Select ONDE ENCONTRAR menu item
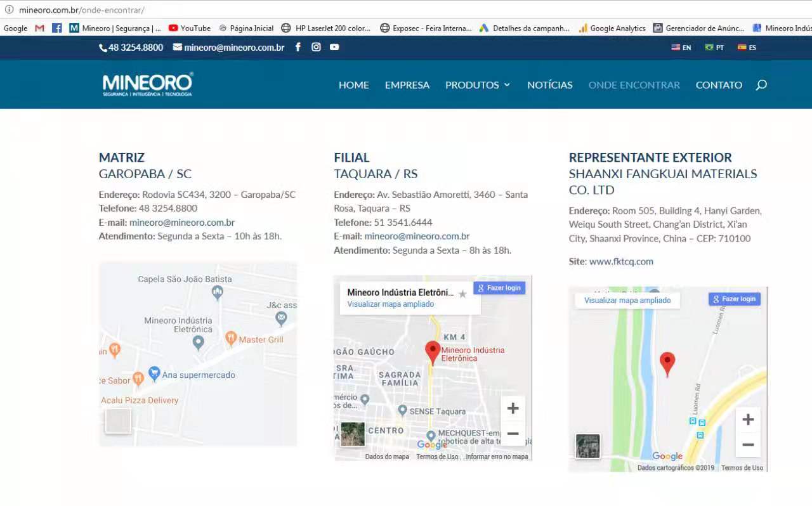The image size is (812, 506). (634, 85)
